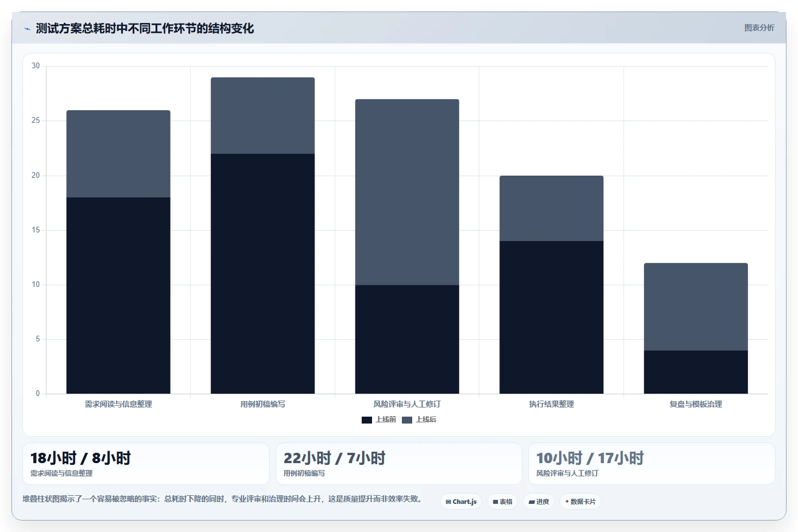Click lighter 上线后 bar segment of 风险评审与人工修订
The image size is (798, 532).
[407, 192]
